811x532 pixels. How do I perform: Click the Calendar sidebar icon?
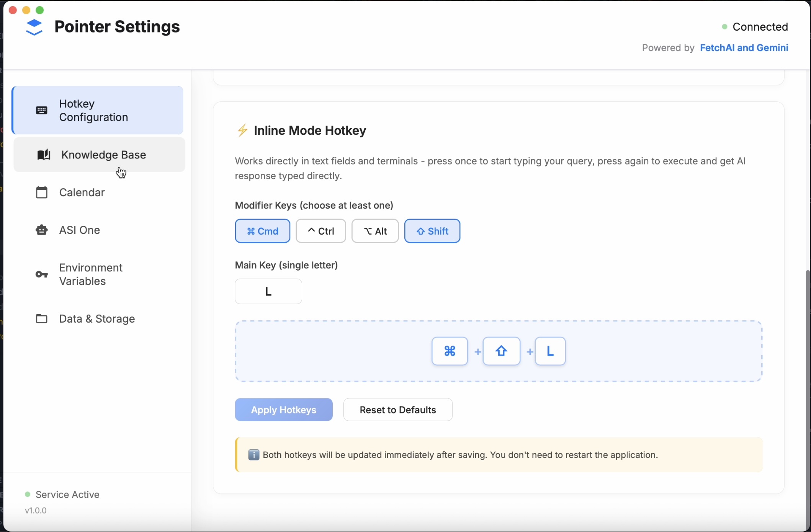[41, 193]
